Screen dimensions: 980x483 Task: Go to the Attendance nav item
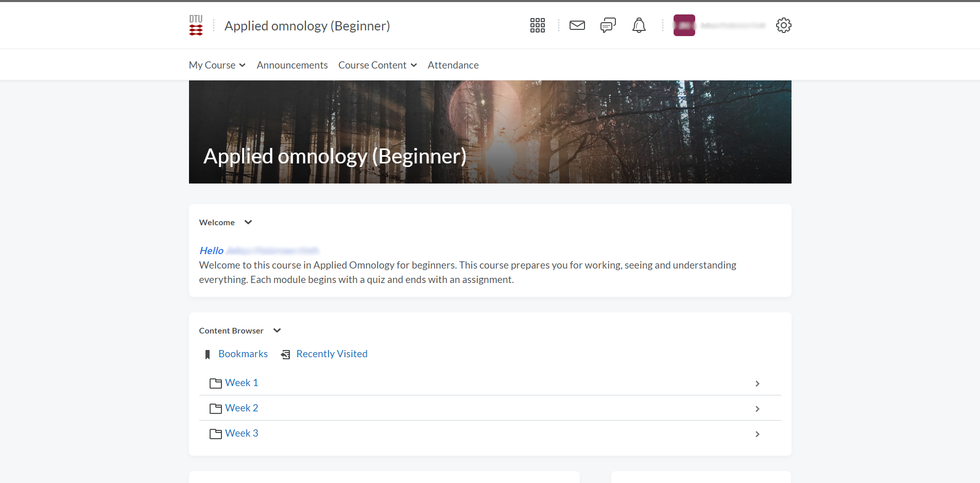(x=453, y=65)
